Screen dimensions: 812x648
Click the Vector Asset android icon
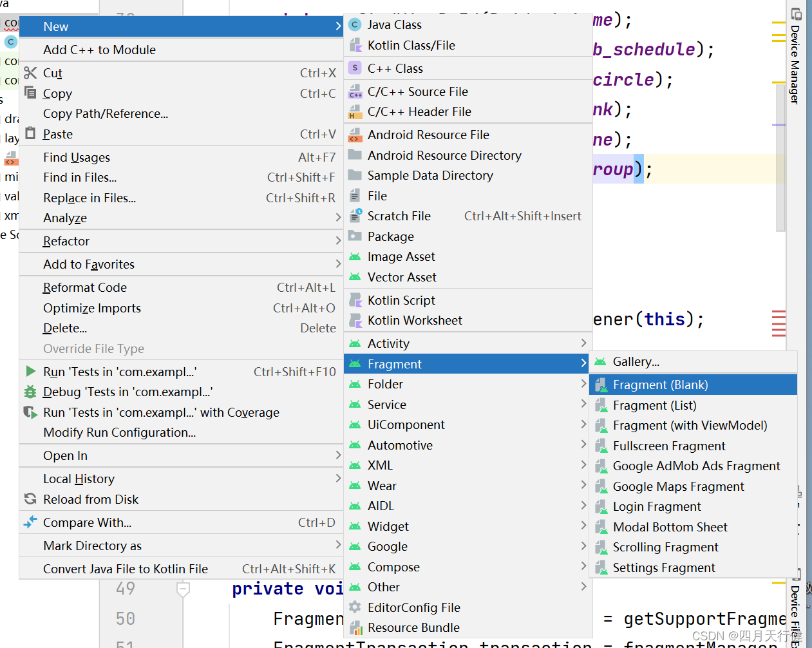pos(355,278)
